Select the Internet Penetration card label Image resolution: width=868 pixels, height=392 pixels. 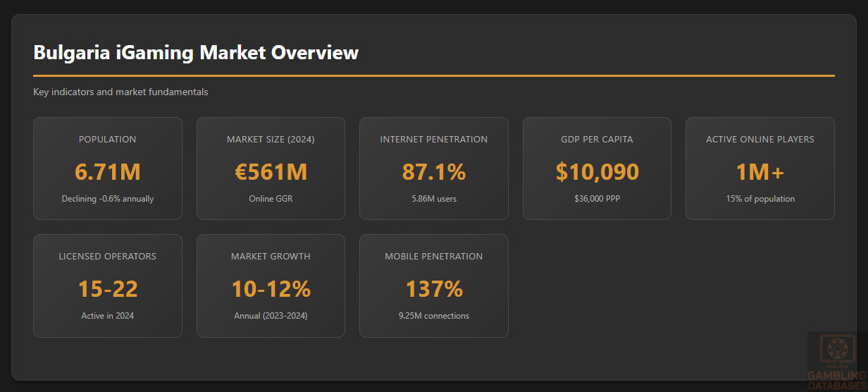pos(434,140)
